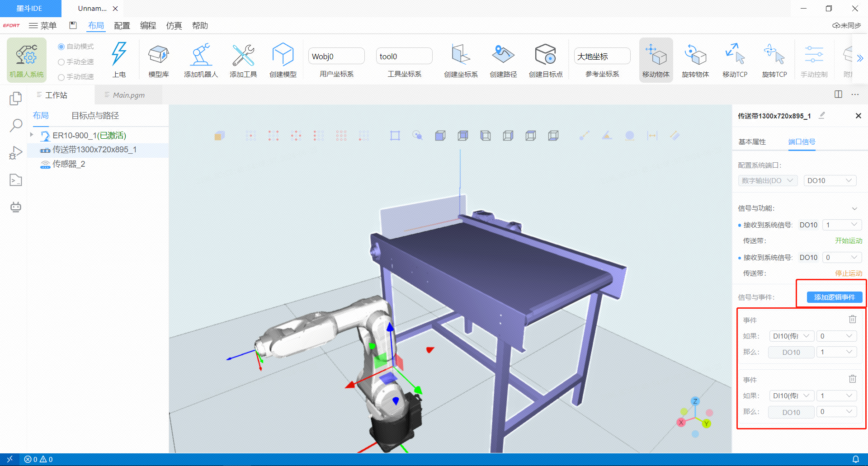Click the XYZ orientation gizmo in viewport
This screenshot has width=868, height=466.
(695, 417)
